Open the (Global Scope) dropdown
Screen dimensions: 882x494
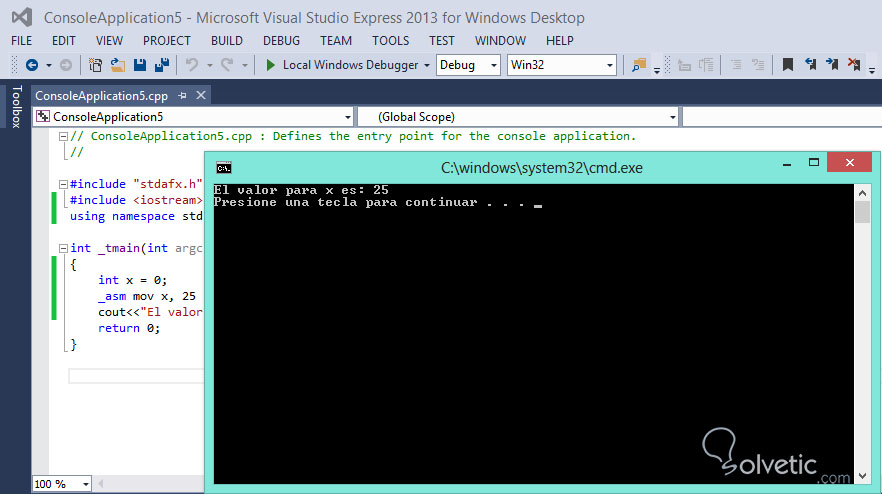click(518, 117)
